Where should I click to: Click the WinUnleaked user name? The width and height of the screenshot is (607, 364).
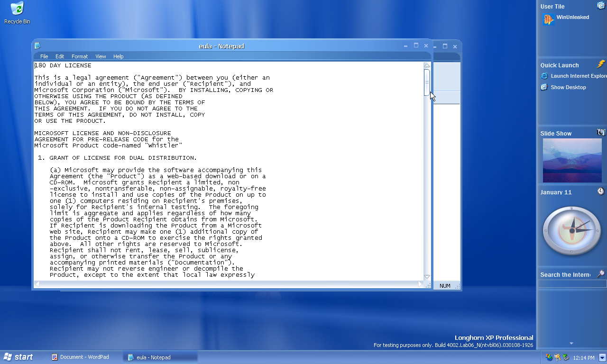(573, 17)
